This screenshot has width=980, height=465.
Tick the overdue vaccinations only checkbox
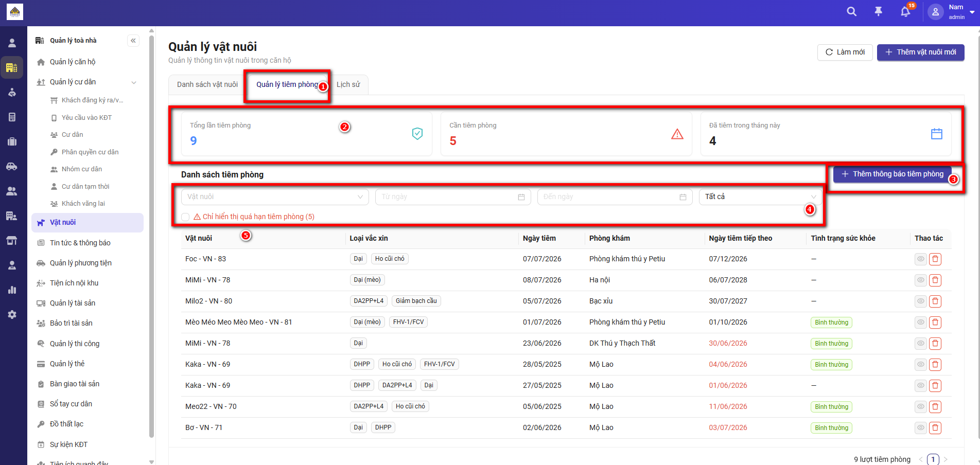[x=185, y=217]
